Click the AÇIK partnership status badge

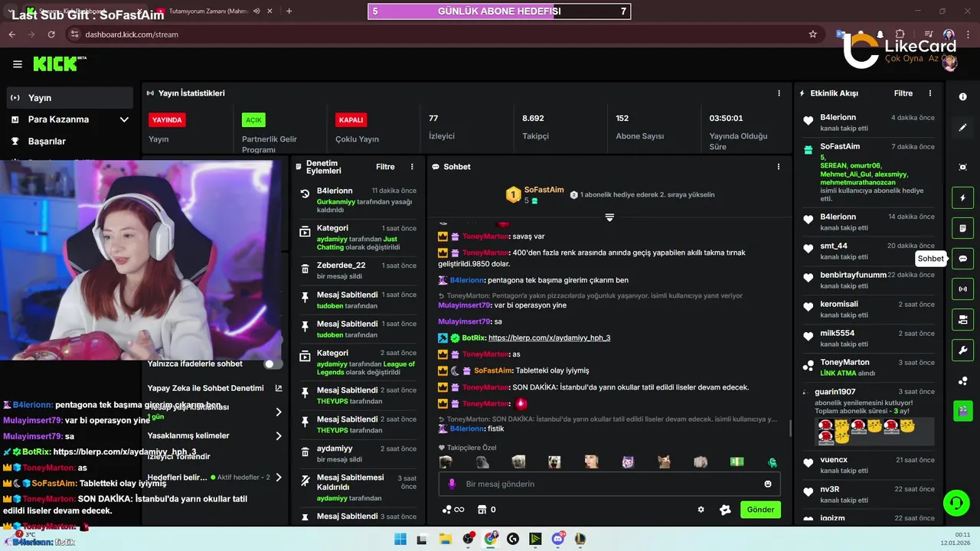(253, 120)
